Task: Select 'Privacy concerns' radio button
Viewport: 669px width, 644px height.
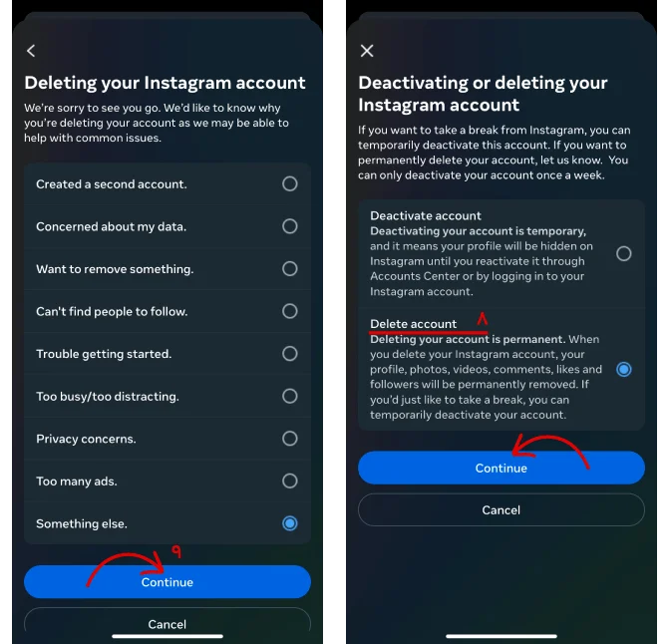Action: pos(290,439)
